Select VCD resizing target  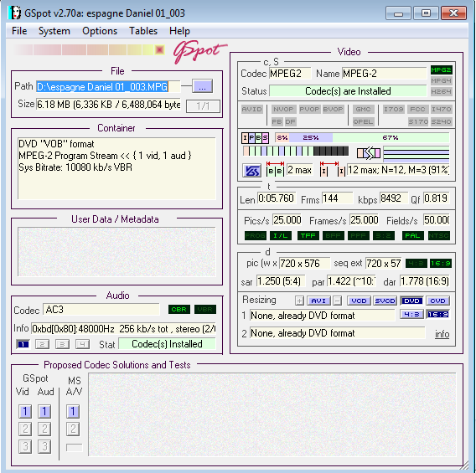359,301
